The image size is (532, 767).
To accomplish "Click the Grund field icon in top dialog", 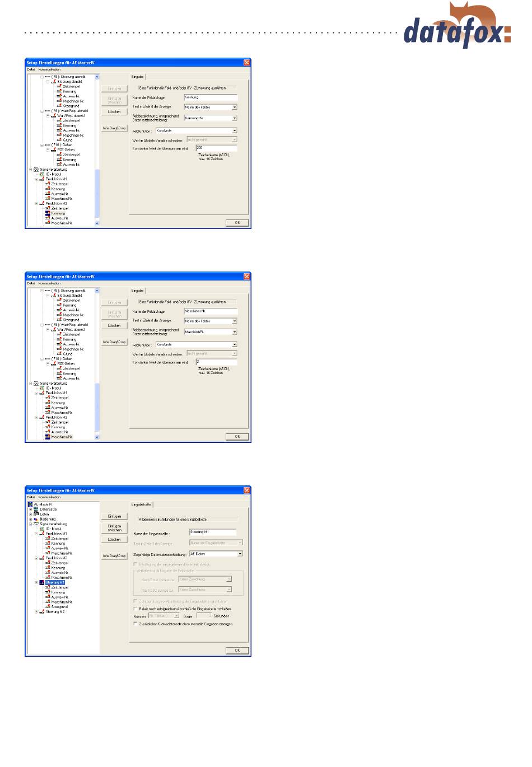I will pyautogui.click(x=59, y=140).
